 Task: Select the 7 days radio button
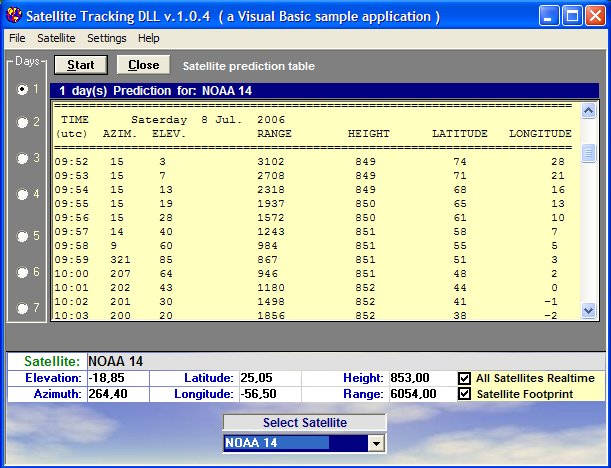[x=22, y=308]
